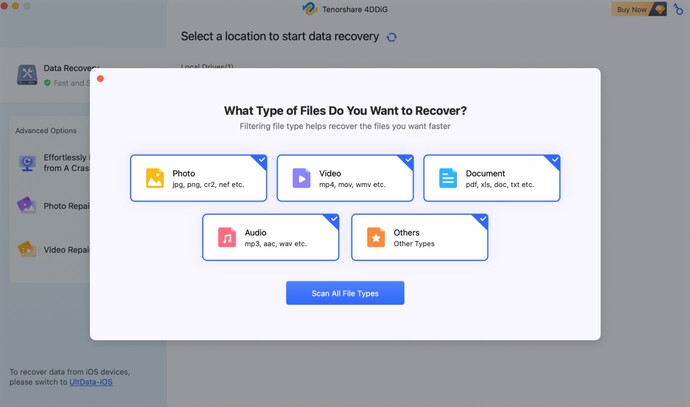Screen dimensions: 690x407
Task: Deselect the Others checkmark corner
Action: 481,219
